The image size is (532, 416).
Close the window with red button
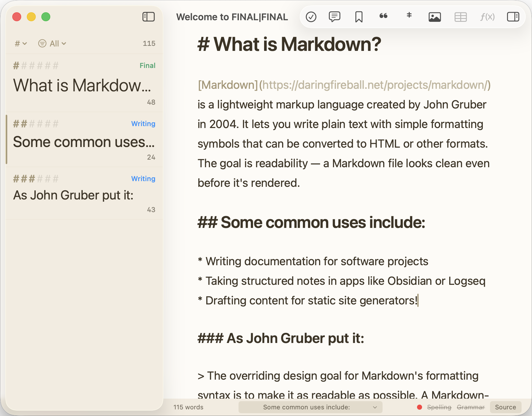tap(17, 17)
